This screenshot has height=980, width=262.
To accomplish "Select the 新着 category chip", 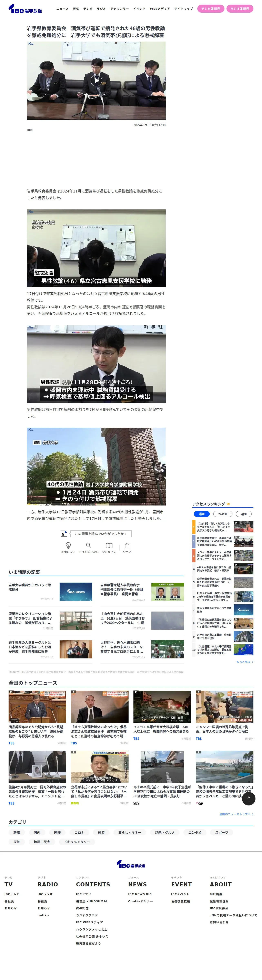I will (x=17, y=832).
